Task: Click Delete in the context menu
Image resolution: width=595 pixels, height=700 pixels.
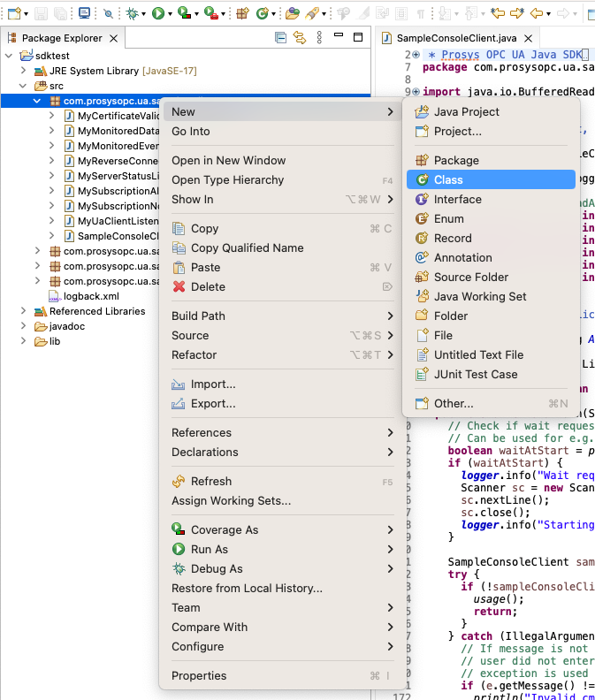Action: pos(208,286)
